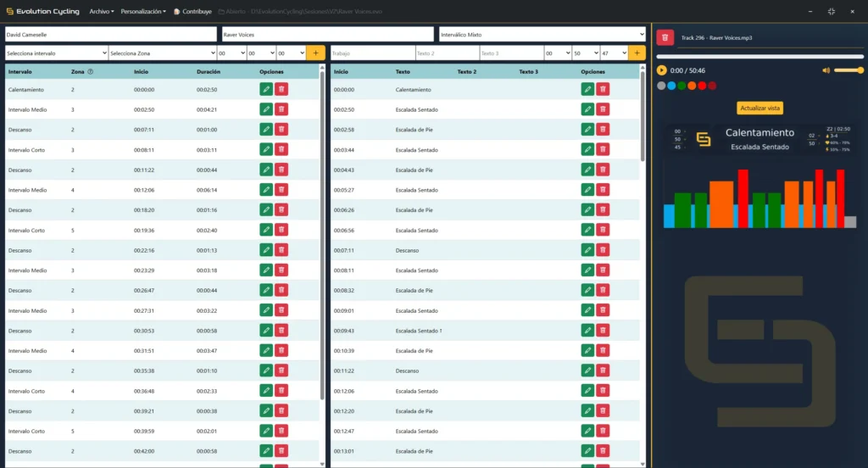868x468 pixels.
Task: Expand the Selecciona Zona dropdown
Action: click(161, 53)
